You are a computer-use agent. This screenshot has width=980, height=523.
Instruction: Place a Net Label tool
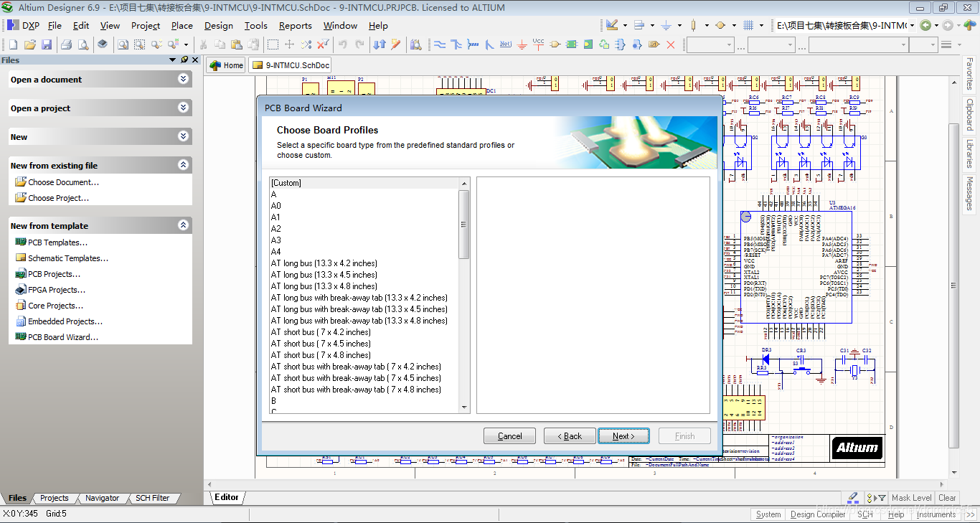click(x=506, y=44)
